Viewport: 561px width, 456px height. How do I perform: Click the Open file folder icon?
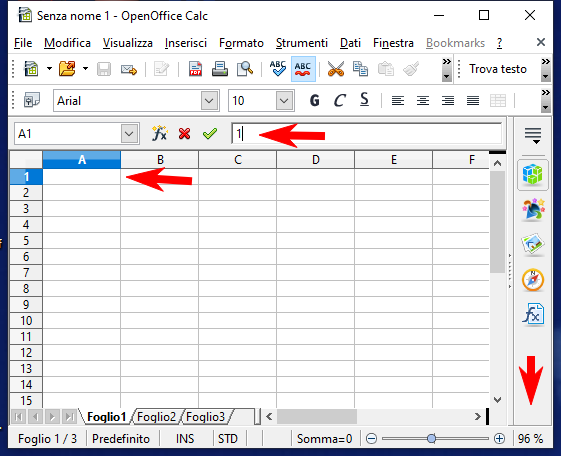[x=67, y=69]
